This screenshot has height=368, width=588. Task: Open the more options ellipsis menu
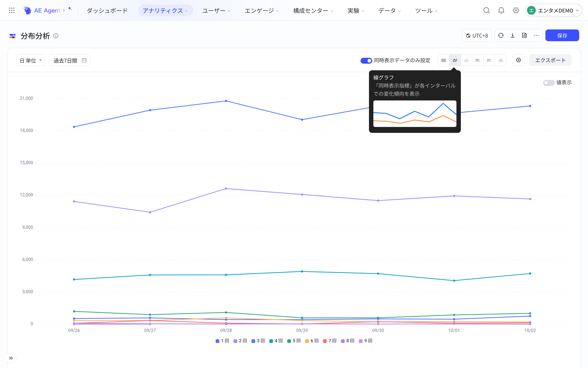coord(536,36)
